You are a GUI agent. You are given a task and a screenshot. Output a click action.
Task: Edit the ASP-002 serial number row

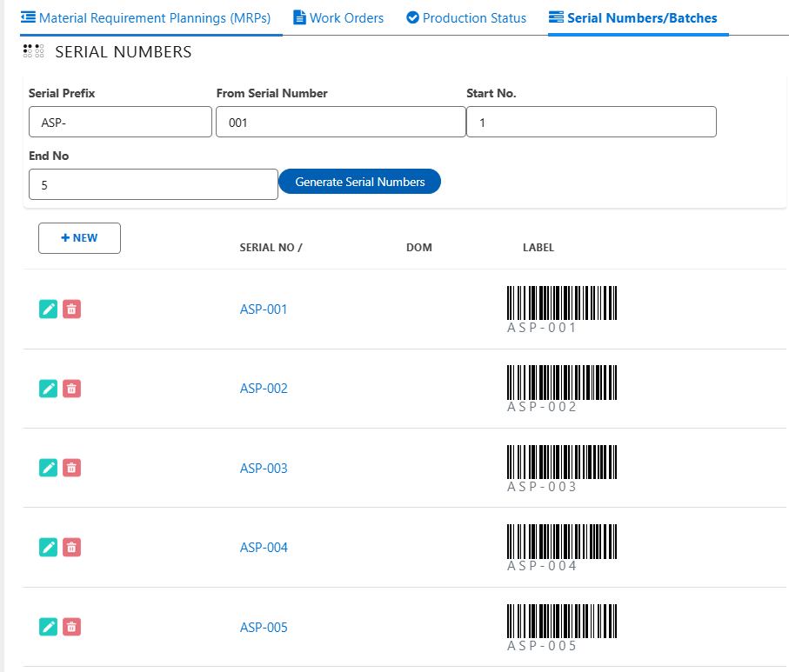(49, 389)
